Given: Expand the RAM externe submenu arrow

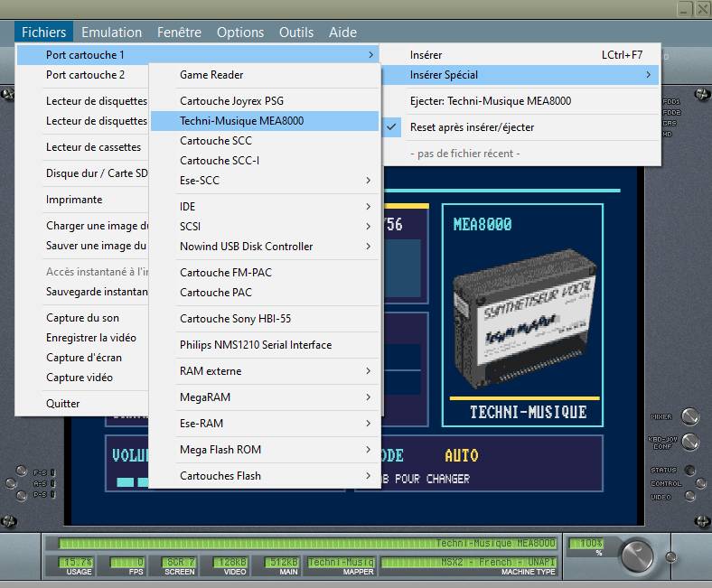Looking at the screenshot, I should [x=369, y=371].
